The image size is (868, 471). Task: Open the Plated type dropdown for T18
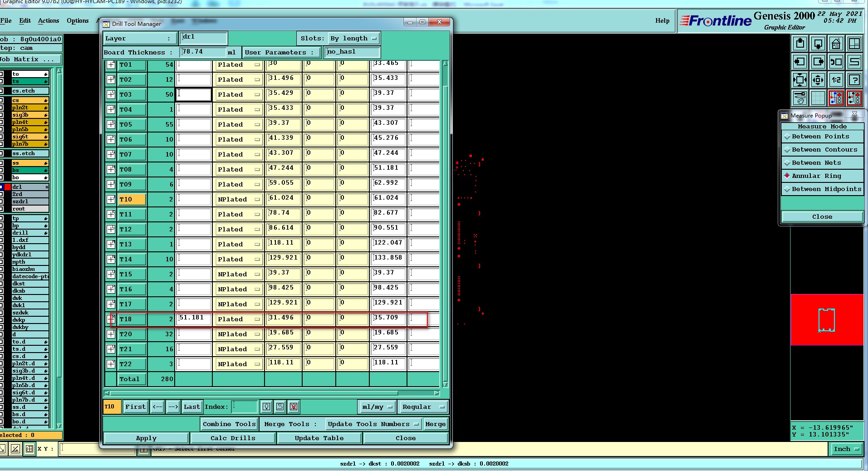tap(239, 319)
